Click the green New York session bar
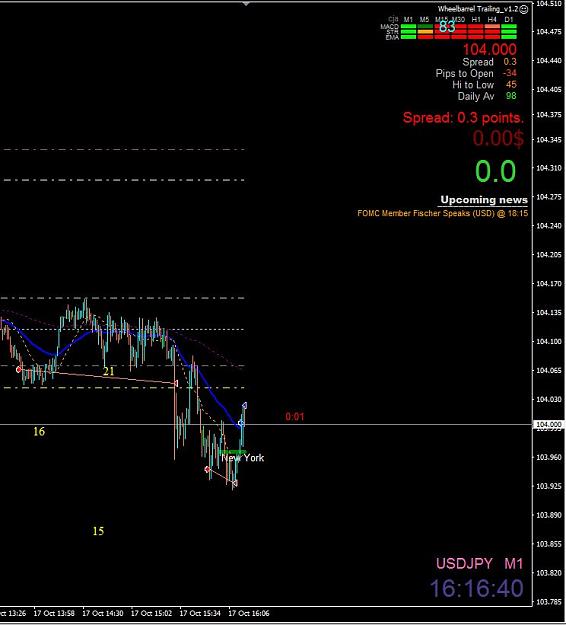566x625 pixels. (232, 452)
